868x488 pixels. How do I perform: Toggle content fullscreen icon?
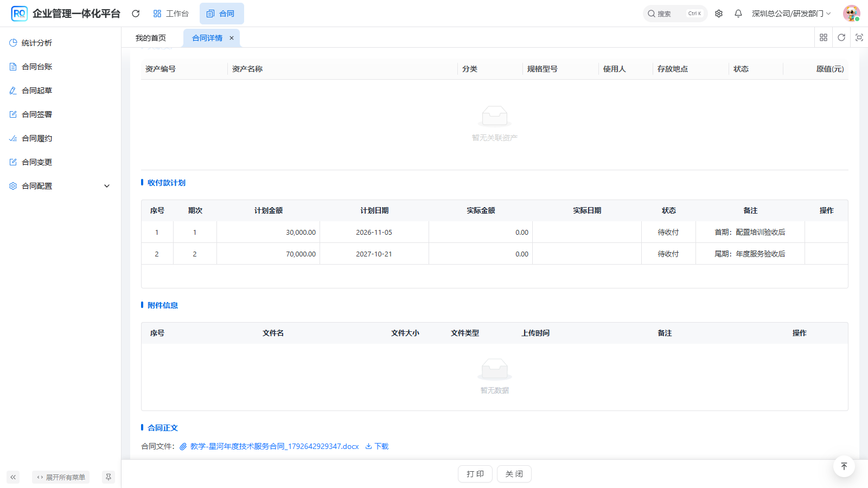pos(859,37)
